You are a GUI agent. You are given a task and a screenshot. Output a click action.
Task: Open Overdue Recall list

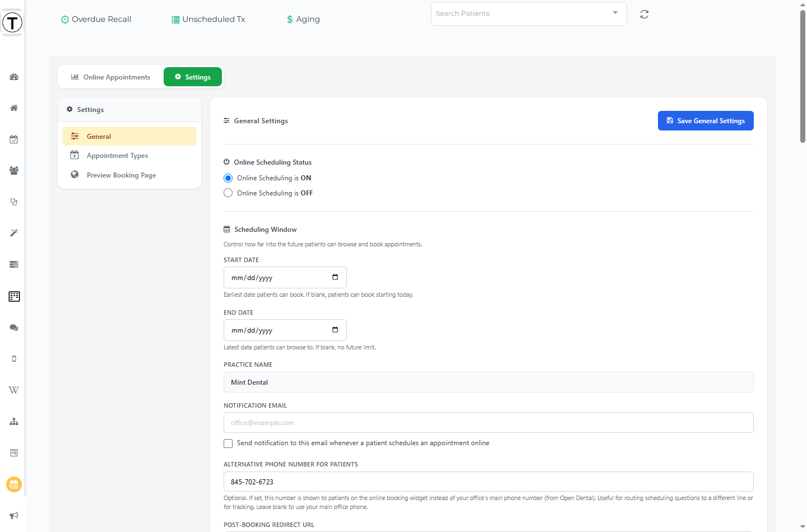coord(96,19)
